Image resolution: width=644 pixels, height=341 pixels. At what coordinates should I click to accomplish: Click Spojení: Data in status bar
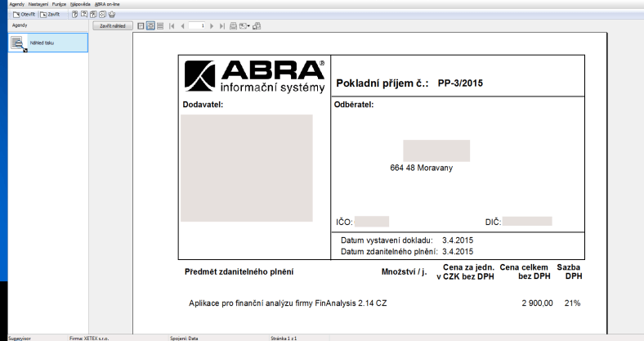tap(184, 338)
